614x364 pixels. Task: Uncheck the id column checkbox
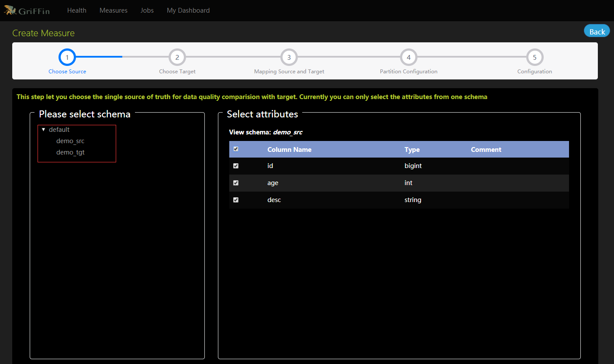coord(236,166)
